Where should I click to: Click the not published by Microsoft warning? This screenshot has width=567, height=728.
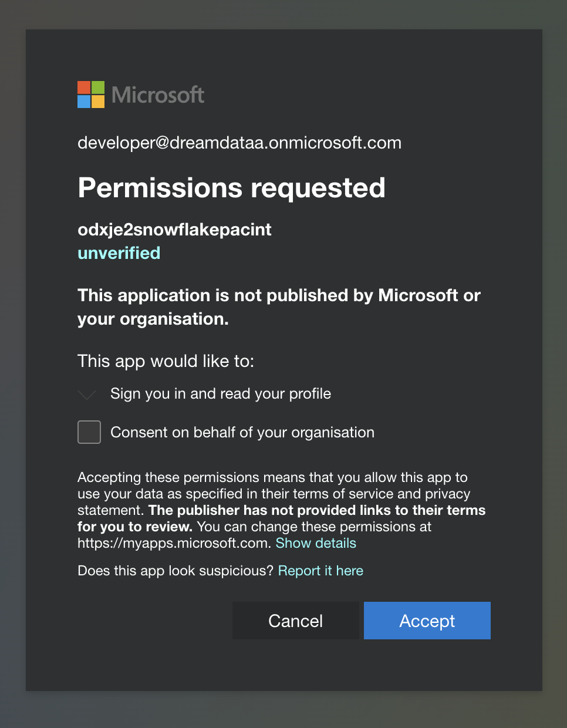[279, 306]
